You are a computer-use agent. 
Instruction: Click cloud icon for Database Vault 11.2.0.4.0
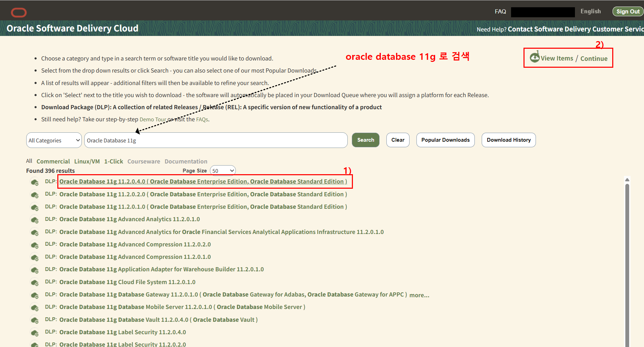coord(35,320)
